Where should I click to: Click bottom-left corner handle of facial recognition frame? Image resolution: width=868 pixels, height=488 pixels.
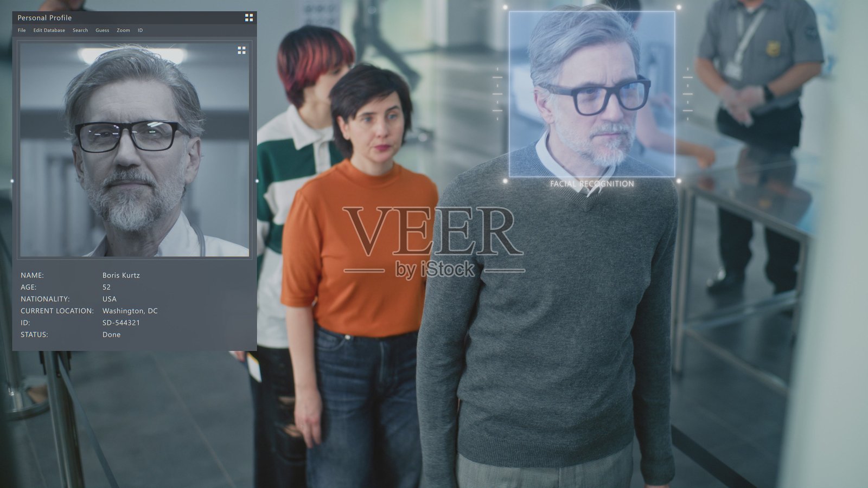[505, 181]
